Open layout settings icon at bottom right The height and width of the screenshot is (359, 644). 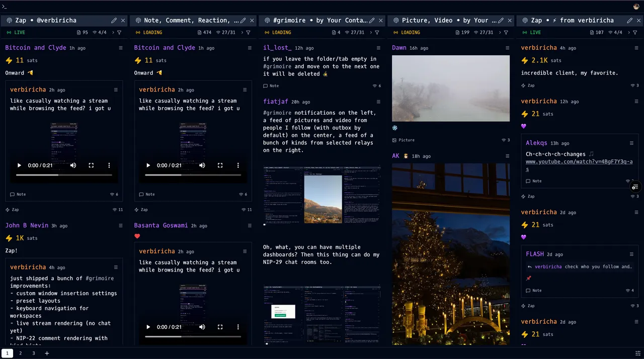(x=638, y=353)
